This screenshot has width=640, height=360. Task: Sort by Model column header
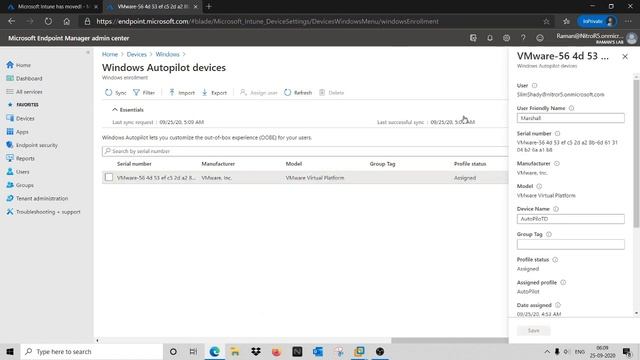click(293, 164)
